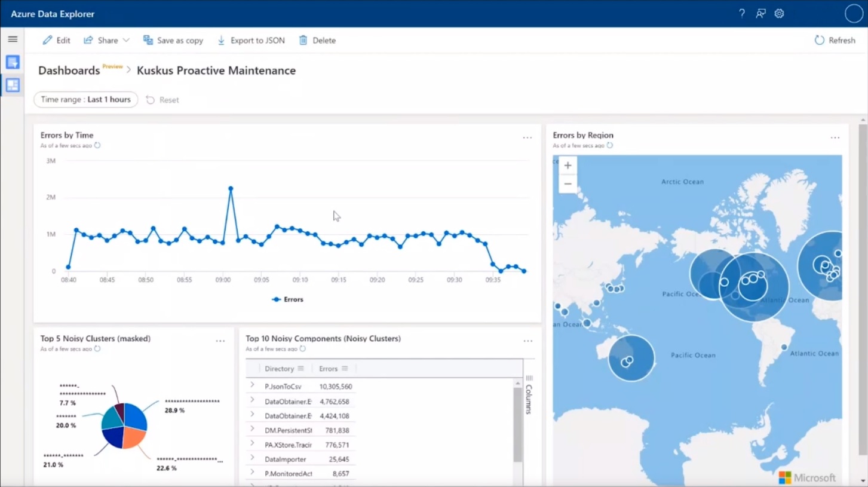The image size is (868, 487).
Task: Refresh icon next to Top 5 Noisy Clusters timestamp
Action: click(97, 348)
